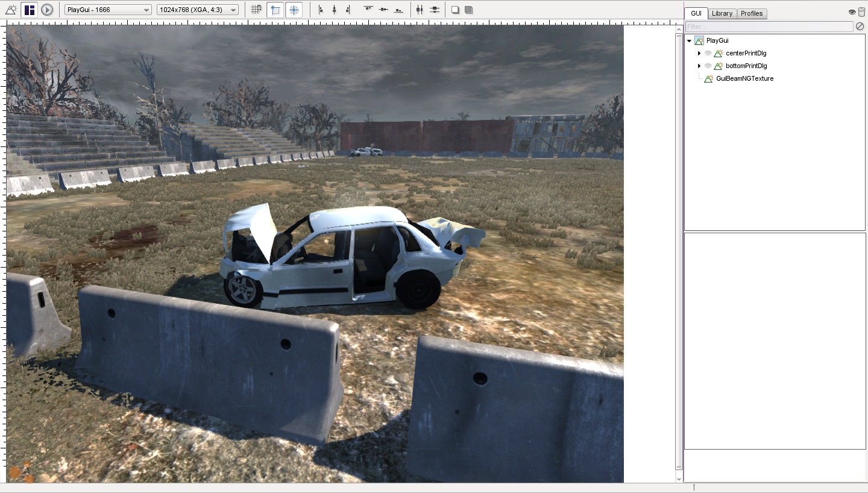
Task: Distribute controls vertically
Action: pyautogui.click(x=435, y=10)
